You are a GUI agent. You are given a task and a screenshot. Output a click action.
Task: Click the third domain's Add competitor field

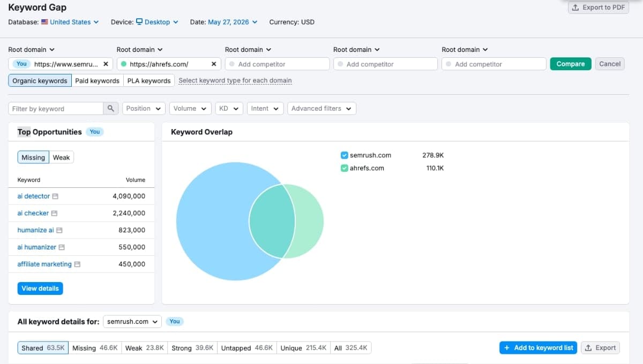tap(277, 64)
